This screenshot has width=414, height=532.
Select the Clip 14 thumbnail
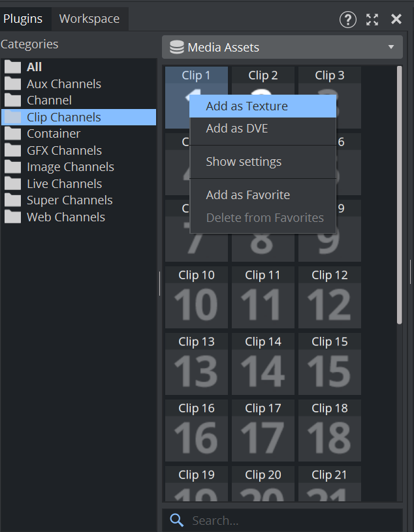tap(263, 364)
